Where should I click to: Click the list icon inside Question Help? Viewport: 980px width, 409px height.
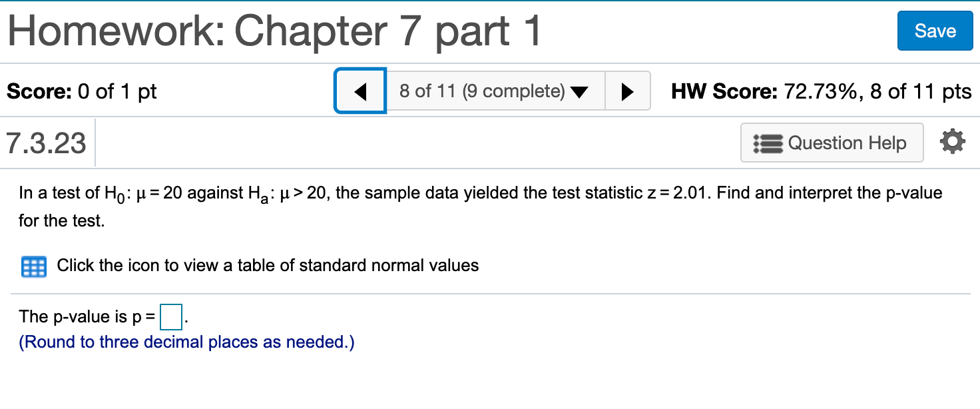click(x=768, y=143)
